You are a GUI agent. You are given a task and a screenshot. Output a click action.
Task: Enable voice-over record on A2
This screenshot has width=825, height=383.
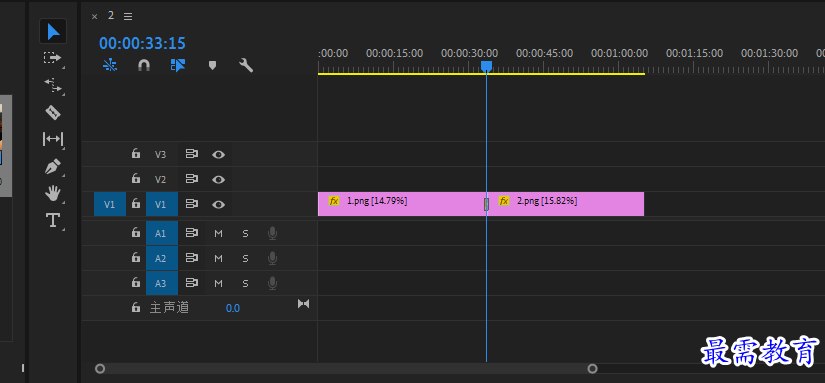point(272,258)
